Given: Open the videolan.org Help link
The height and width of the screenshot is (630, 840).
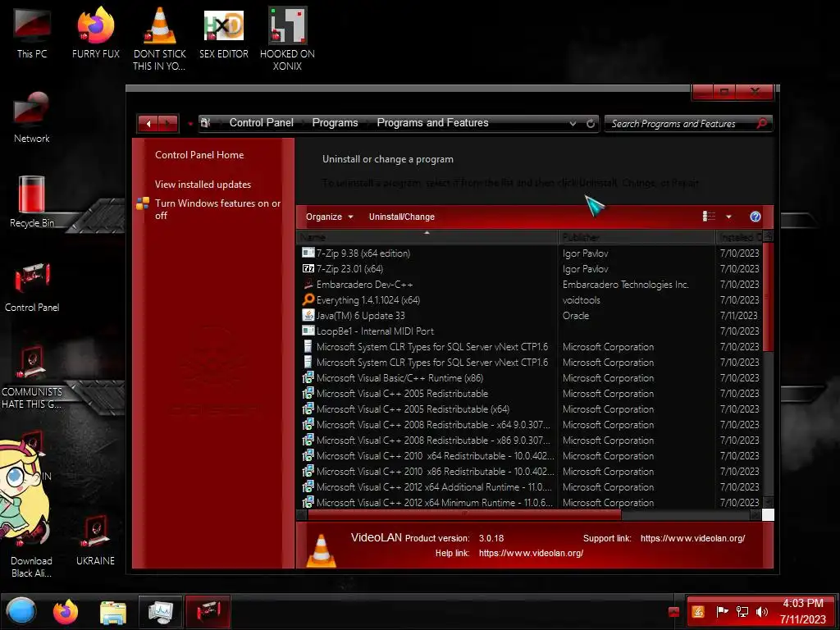Looking at the screenshot, I should [531, 553].
